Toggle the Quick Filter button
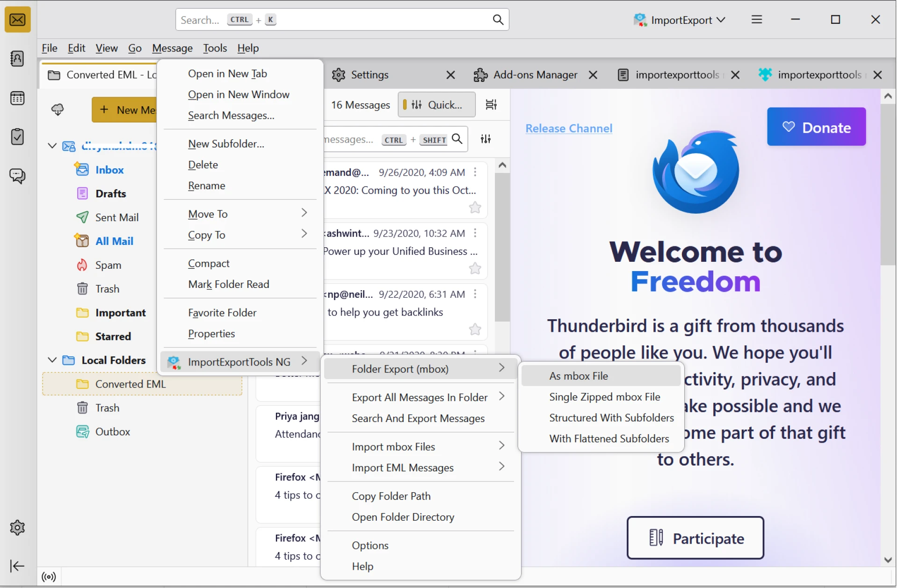Screen dimensions: 898x588 (x=436, y=105)
